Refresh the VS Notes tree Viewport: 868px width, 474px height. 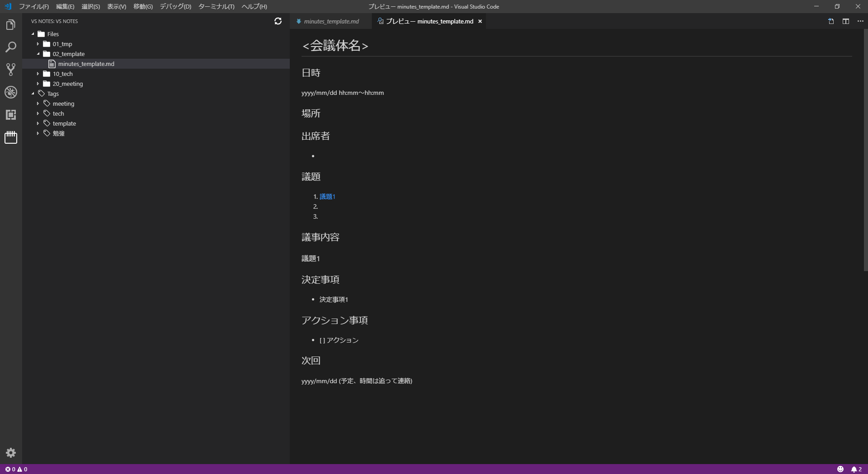278,21
